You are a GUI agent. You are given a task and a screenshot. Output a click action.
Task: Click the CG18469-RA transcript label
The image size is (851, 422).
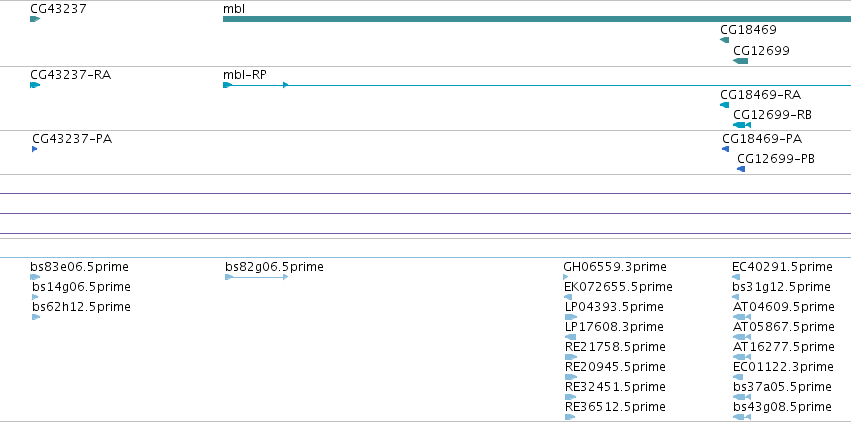760,95
